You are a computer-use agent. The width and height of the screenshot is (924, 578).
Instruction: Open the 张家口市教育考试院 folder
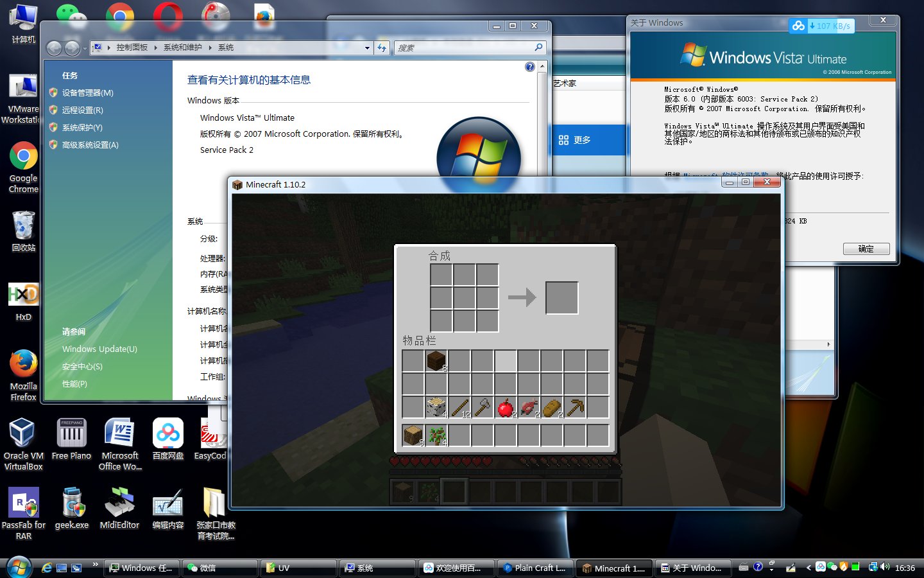coord(216,514)
